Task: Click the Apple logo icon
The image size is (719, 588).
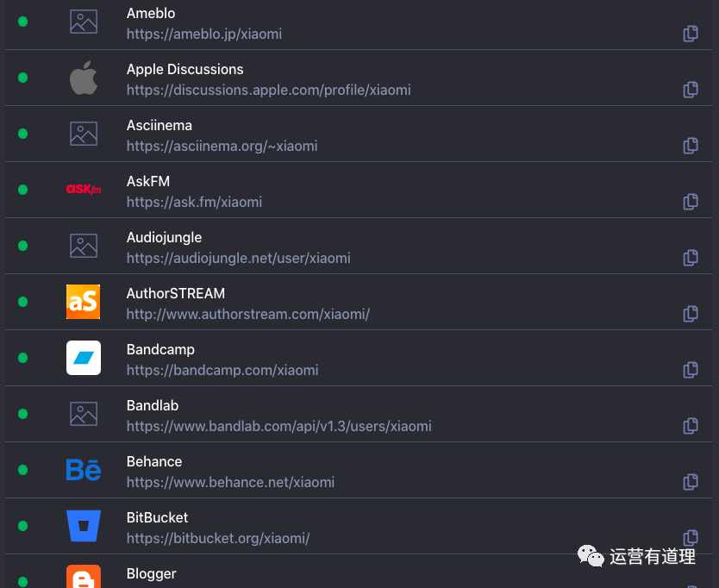Action: tap(84, 78)
